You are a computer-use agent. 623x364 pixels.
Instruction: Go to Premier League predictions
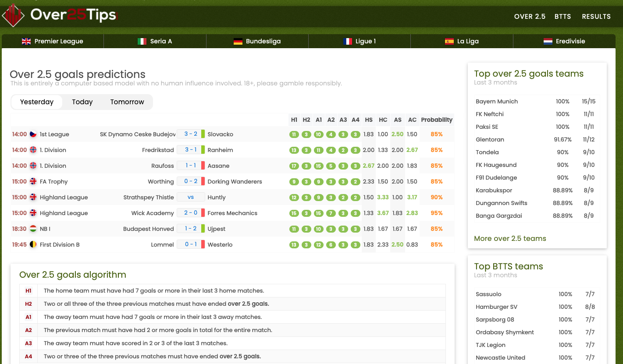[x=53, y=41]
